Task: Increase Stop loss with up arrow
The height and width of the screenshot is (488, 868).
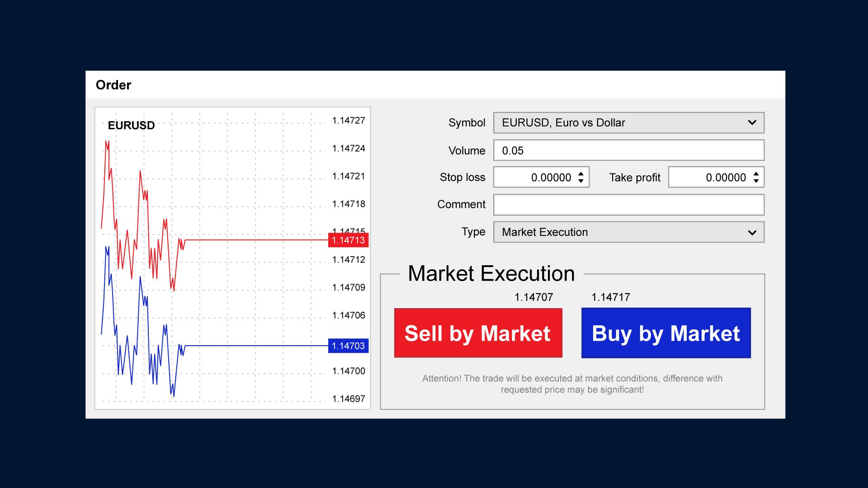Action: (x=581, y=174)
